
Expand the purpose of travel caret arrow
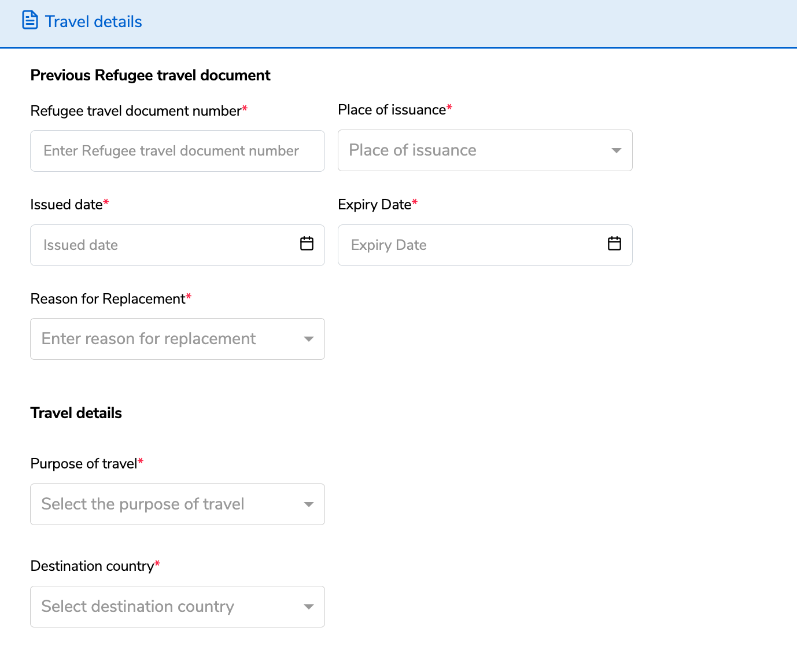[309, 504]
